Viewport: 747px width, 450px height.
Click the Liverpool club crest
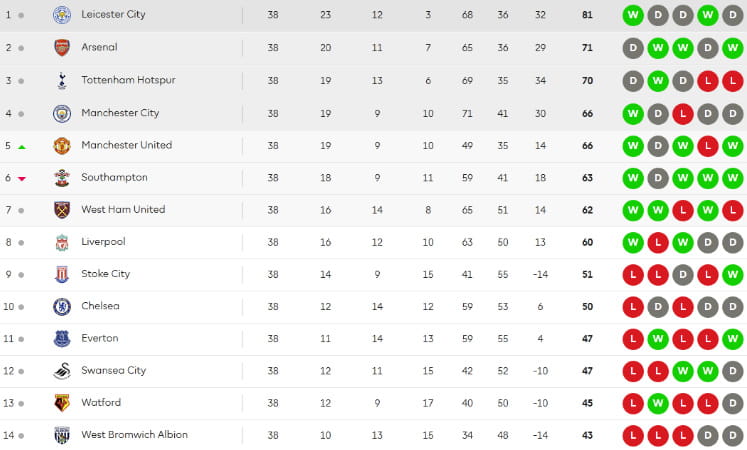pyautogui.click(x=62, y=242)
